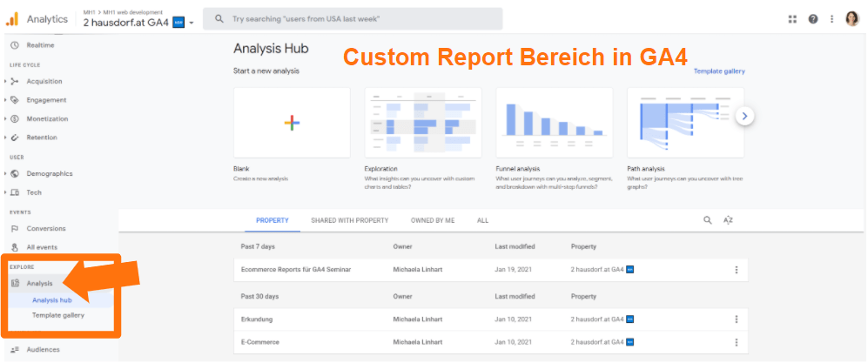The width and height of the screenshot is (868, 363).
Task: Switch to the SHARED WITH PROPERTY tab
Action: click(x=349, y=220)
